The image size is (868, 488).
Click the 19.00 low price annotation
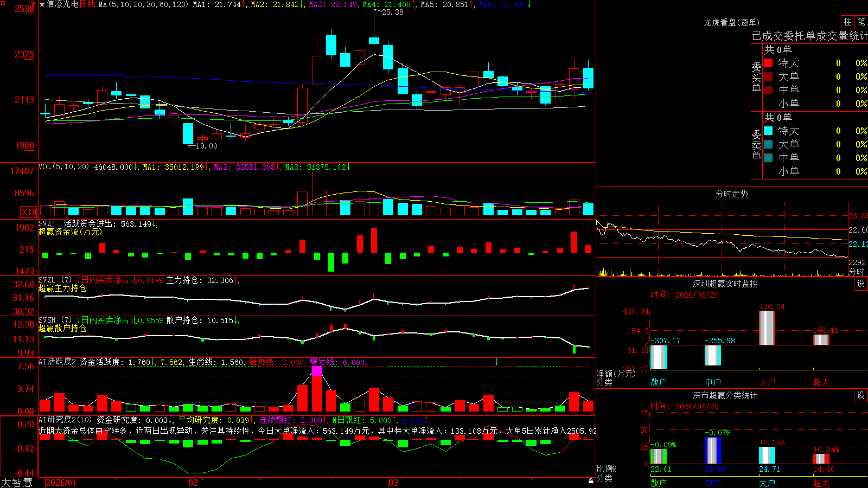tap(206, 146)
